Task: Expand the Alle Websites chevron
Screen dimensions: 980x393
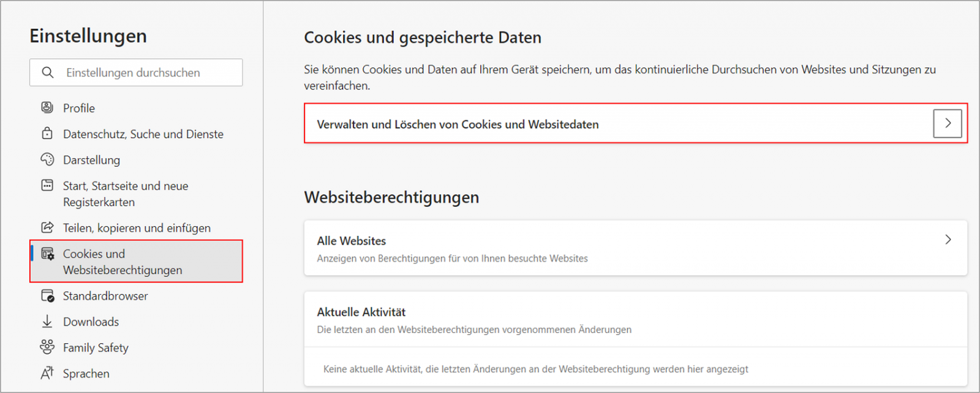Action: pyautogui.click(x=948, y=240)
